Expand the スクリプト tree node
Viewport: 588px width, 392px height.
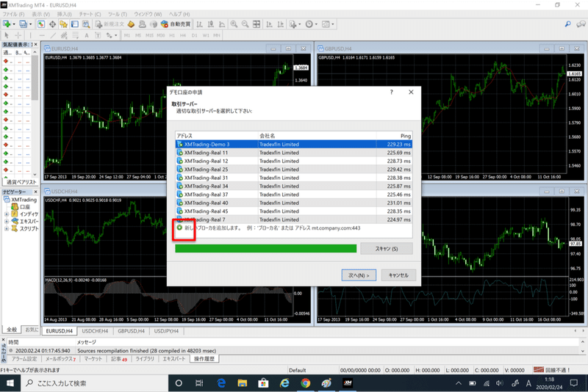click(7, 228)
